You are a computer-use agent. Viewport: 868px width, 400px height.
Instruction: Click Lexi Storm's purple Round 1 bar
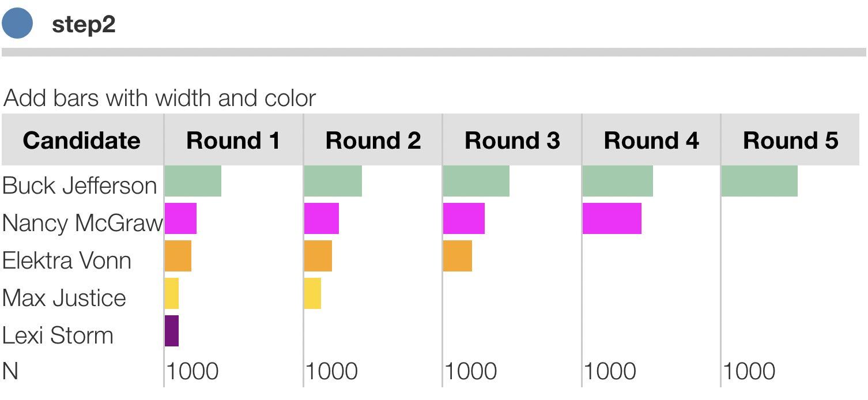pyautogui.click(x=172, y=331)
